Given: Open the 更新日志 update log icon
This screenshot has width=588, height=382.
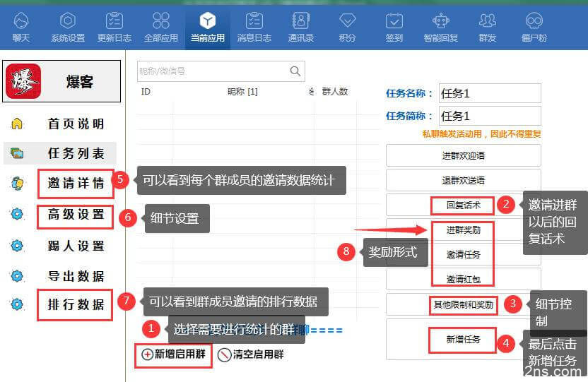Looking at the screenshot, I should pos(114,21).
